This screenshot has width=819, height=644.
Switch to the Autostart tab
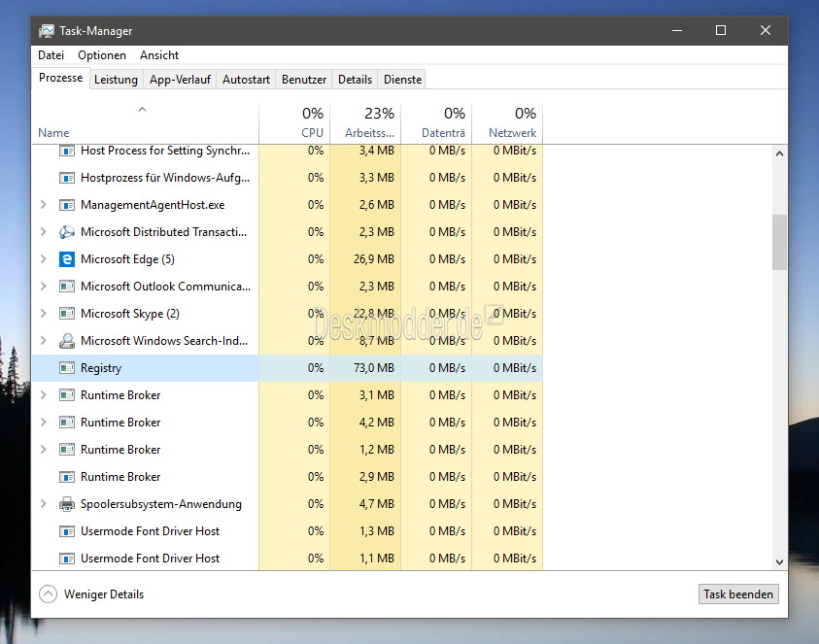pyautogui.click(x=246, y=80)
